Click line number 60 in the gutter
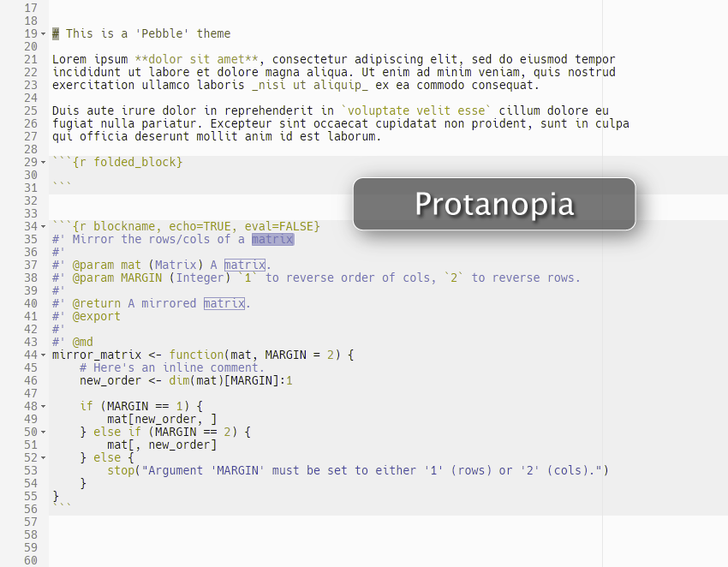The height and width of the screenshot is (567, 728). (x=31, y=561)
